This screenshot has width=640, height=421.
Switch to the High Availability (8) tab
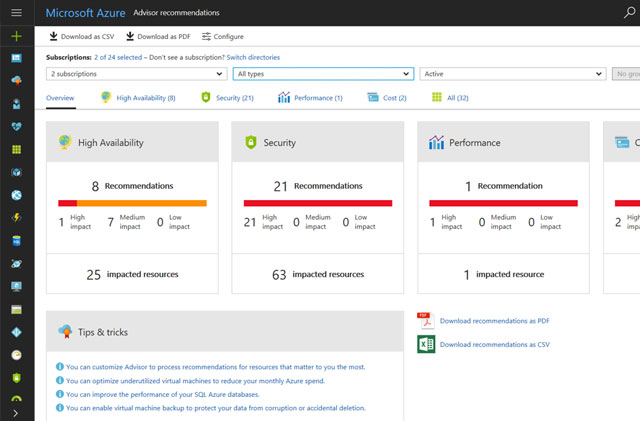pyautogui.click(x=138, y=98)
